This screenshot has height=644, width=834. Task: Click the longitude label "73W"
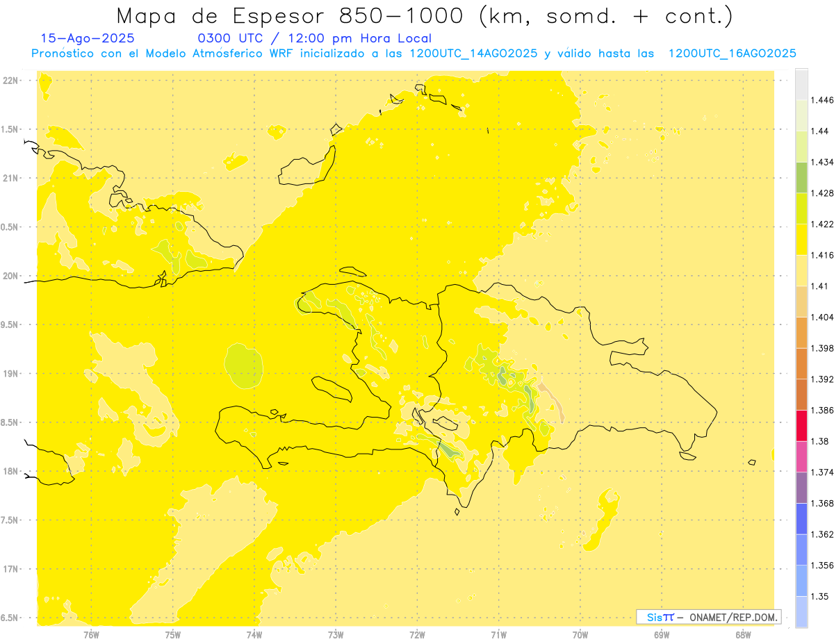point(336,634)
